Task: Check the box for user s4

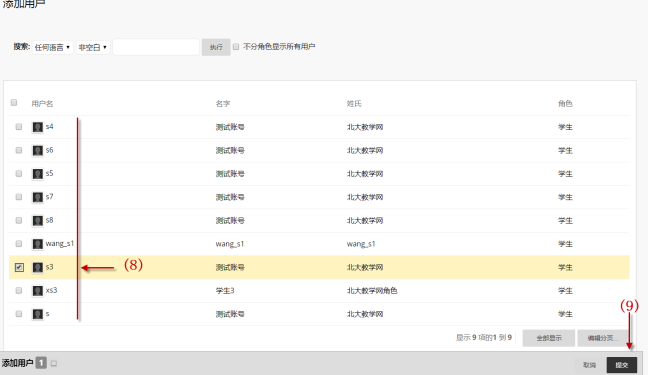Action: click(19, 127)
